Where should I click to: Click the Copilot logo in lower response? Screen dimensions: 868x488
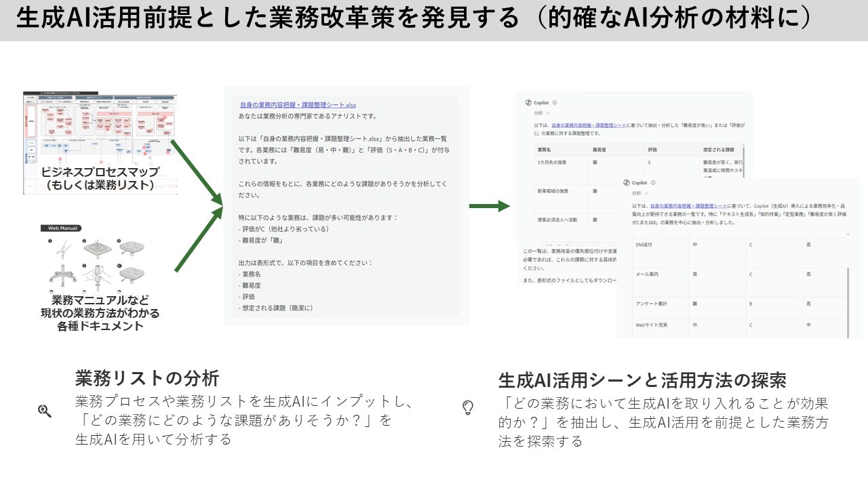tap(626, 182)
